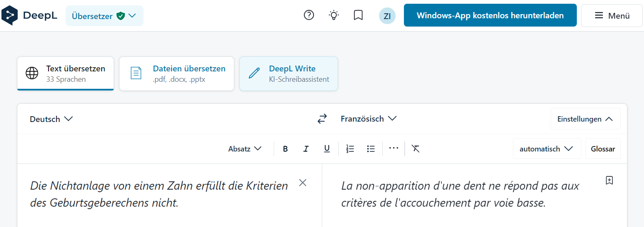Click into the French translation text
This screenshot has height=227, width=644.
(x=460, y=194)
